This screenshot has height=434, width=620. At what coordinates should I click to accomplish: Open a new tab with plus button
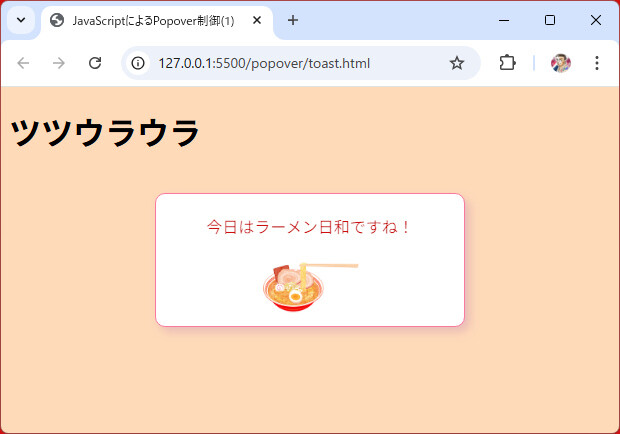(x=293, y=21)
